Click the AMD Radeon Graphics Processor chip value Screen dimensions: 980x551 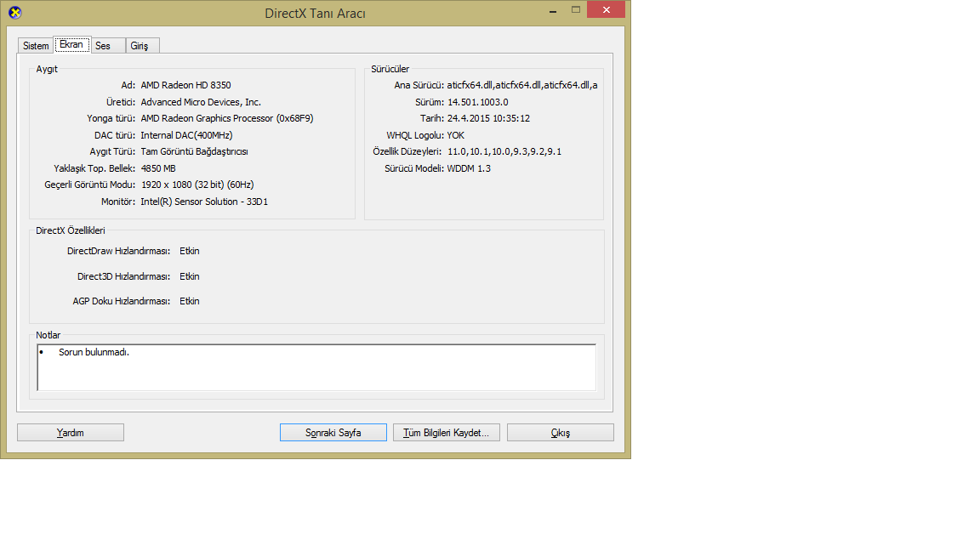(x=227, y=118)
